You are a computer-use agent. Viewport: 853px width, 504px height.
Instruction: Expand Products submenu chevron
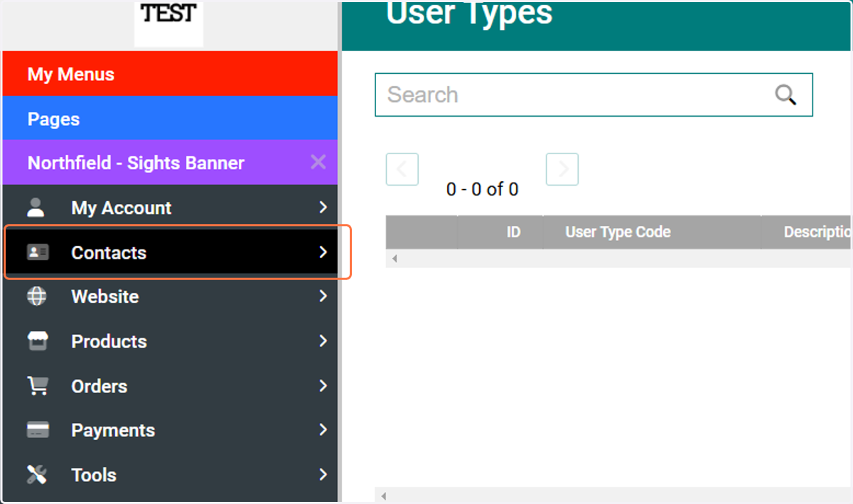point(323,341)
